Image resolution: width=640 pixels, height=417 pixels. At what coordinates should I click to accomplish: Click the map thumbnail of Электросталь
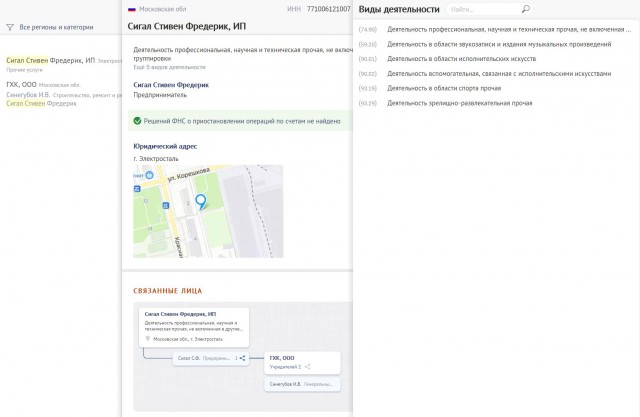coord(208,211)
